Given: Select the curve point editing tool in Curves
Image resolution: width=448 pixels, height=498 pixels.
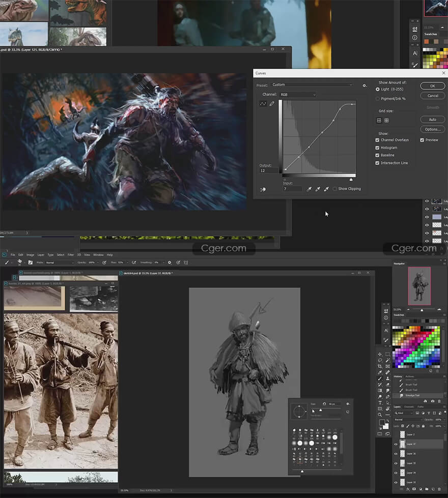Looking at the screenshot, I should click(x=263, y=104).
